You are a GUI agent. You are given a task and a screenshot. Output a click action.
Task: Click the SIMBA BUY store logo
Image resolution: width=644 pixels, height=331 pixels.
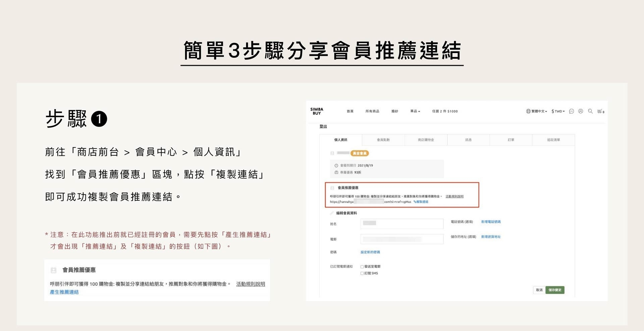coord(317,111)
